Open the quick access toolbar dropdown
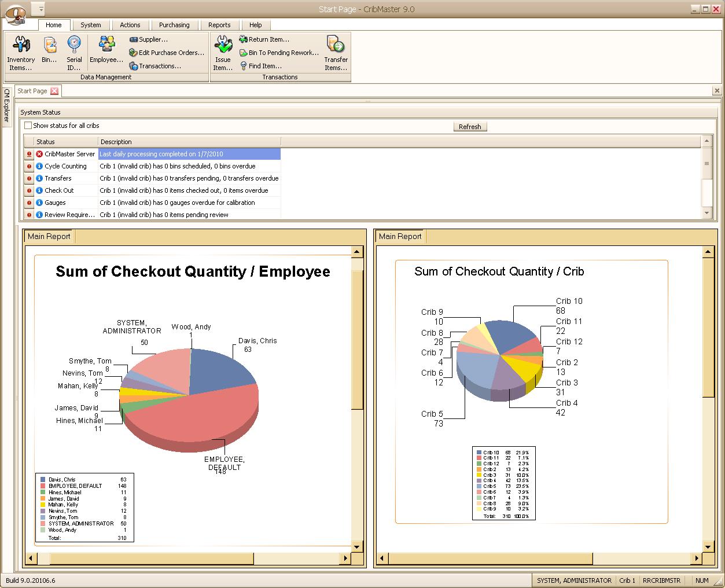The height and width of the screenshot is (588, 725). pyautogui.click(x=39, y=9)
